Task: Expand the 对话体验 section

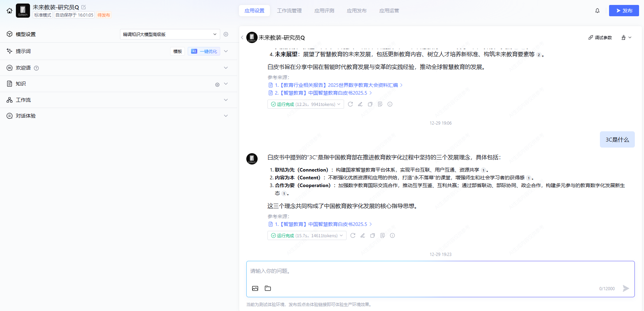Action: click(226, 116)
